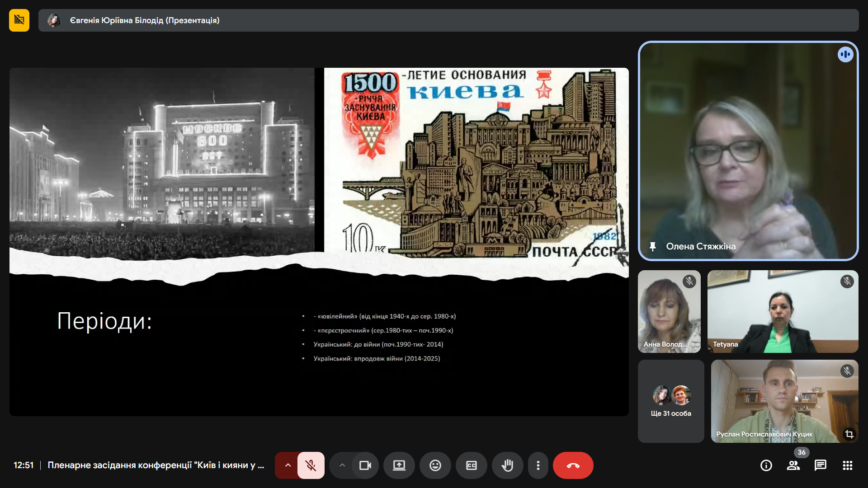Click the crop icon on Руслан's video tile

pyautogui.click(x=849, y=434)
